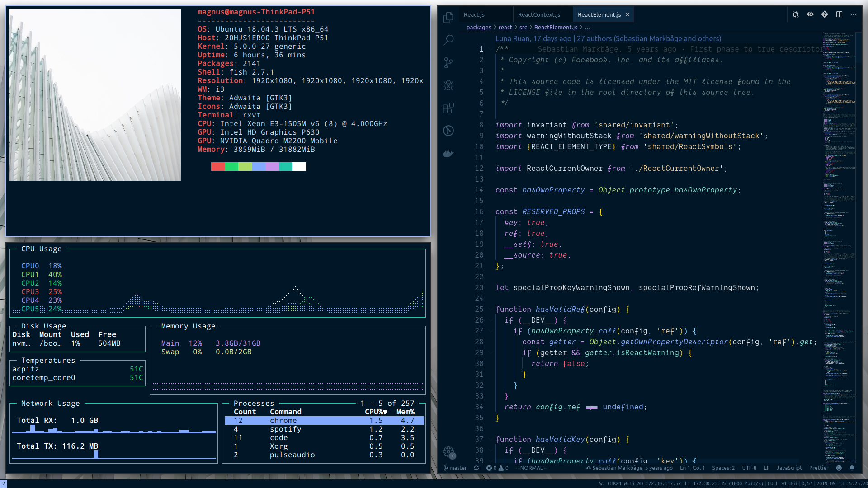This screenshot has height=488, width=868.
Task: Click the Command column header in Processes
Action: pyautogui.click(x=286, y=412)
